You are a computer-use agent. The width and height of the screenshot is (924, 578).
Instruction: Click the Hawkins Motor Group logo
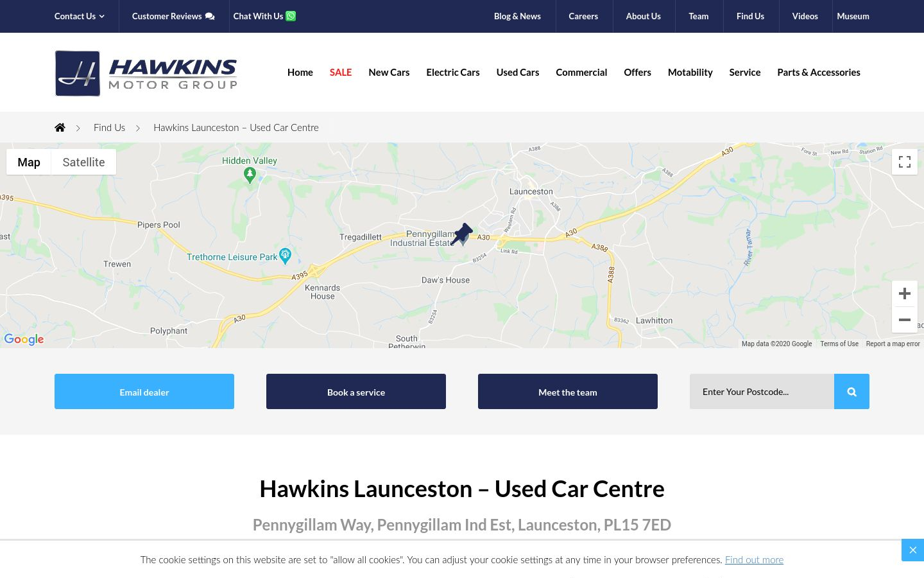146,73
